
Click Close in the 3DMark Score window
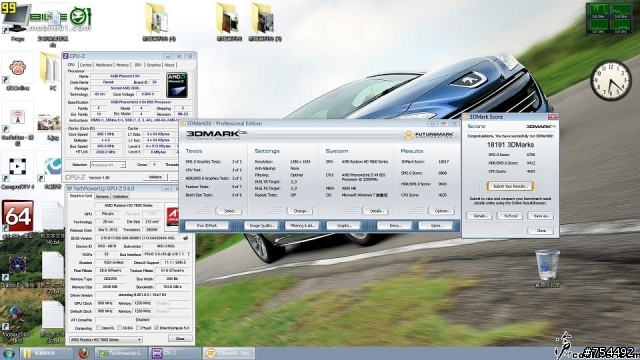click(x=541, y=231)
